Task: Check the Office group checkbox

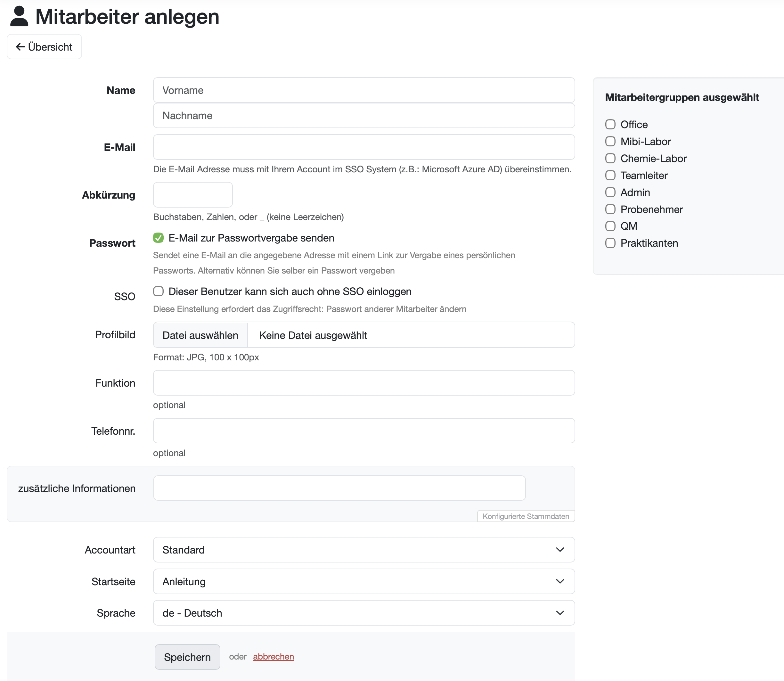Action: 610,125
